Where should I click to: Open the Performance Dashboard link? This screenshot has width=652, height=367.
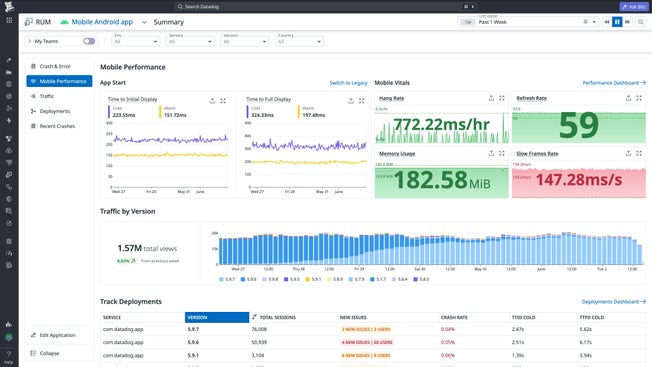tap(614, 83)
